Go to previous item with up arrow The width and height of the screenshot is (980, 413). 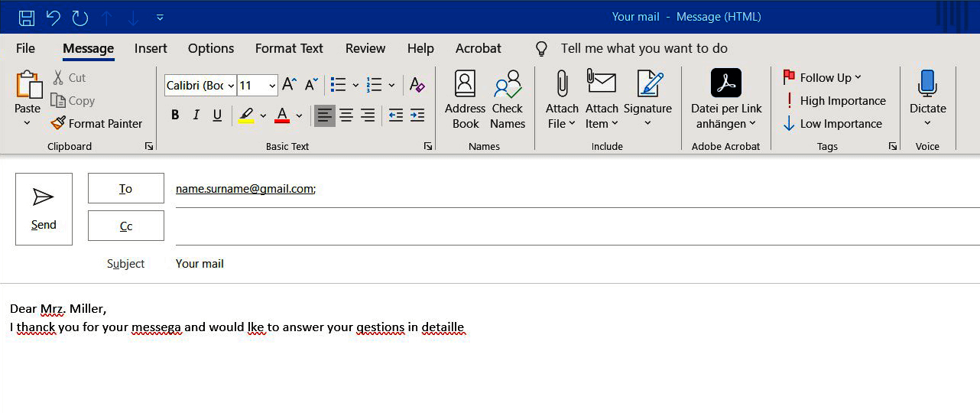(x=107, y=17)
